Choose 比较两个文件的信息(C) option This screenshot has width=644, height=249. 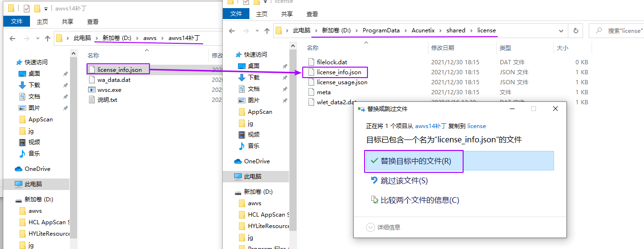(x=419, y=200)
